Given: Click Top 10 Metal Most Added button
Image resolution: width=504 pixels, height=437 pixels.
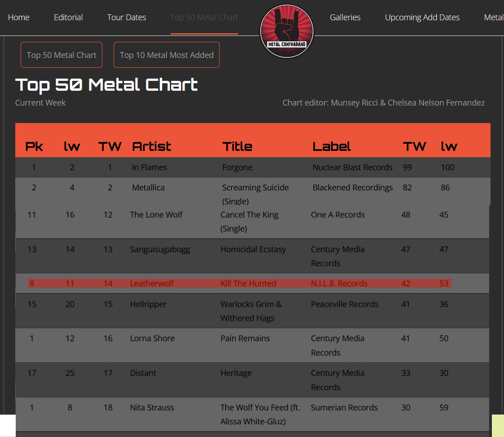Looking at the screenshot, I should pyautogui.click(x=167, y=55).
